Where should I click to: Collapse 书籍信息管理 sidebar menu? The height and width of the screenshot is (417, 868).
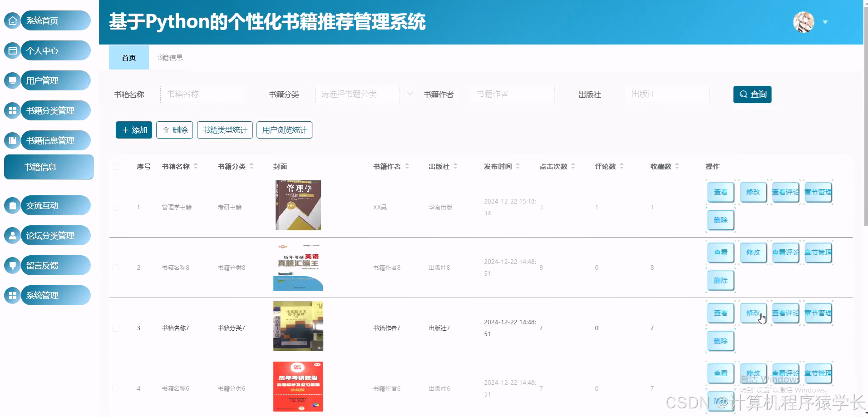pos(56,140)
